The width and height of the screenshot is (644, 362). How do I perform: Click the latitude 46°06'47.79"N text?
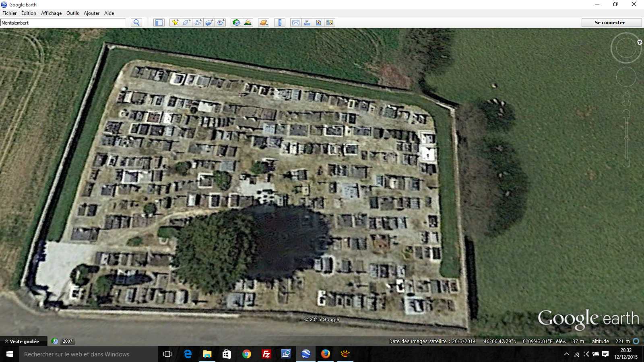pyautogui.click(x=500, y=341)
